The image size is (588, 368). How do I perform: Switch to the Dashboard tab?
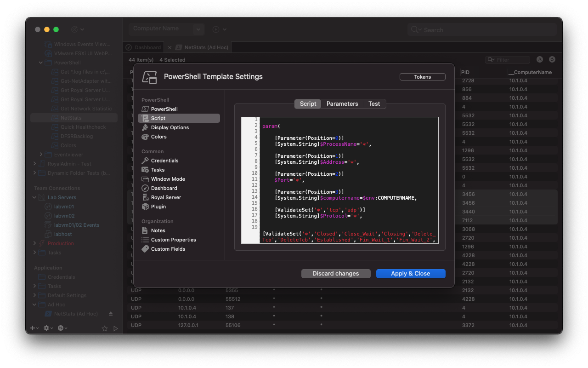coord(143,47)
